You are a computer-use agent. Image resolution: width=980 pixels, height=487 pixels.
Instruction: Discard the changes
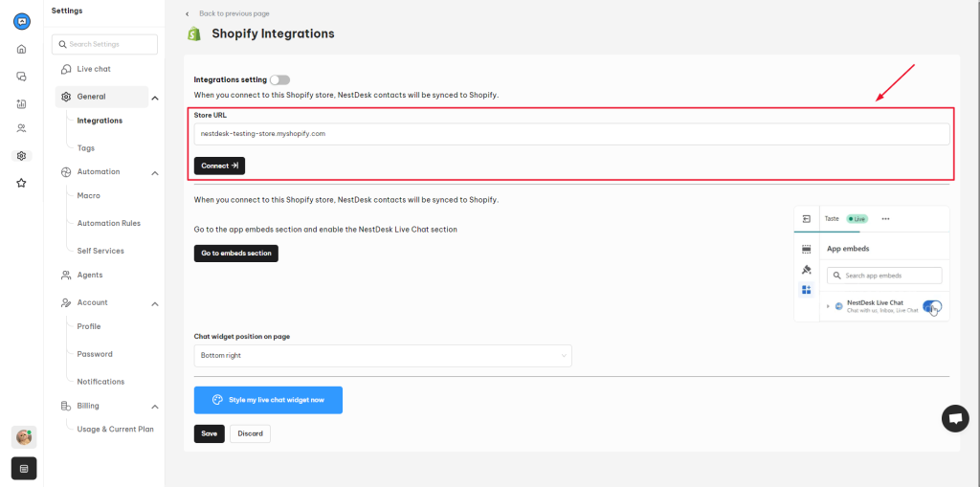[250, 433]
